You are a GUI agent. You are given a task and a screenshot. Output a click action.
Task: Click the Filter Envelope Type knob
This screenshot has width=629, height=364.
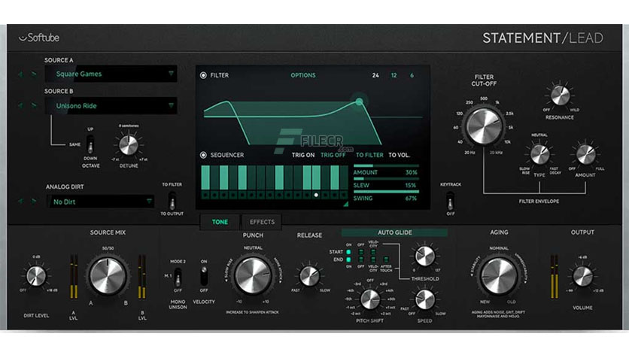pyautogui.click(x=539, y=155)
